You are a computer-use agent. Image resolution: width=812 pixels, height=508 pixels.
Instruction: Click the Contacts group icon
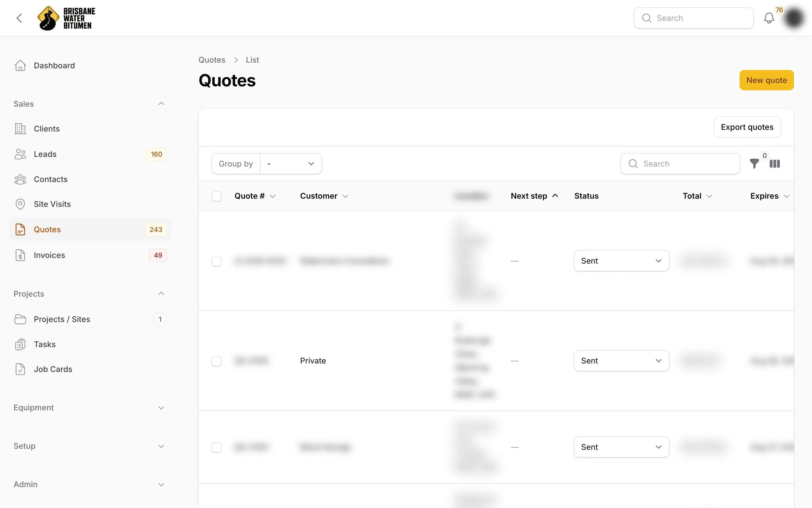click(20, 179)
